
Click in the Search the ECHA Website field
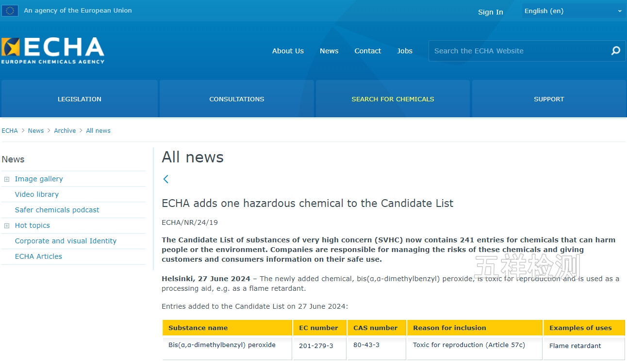pos(517,51)
